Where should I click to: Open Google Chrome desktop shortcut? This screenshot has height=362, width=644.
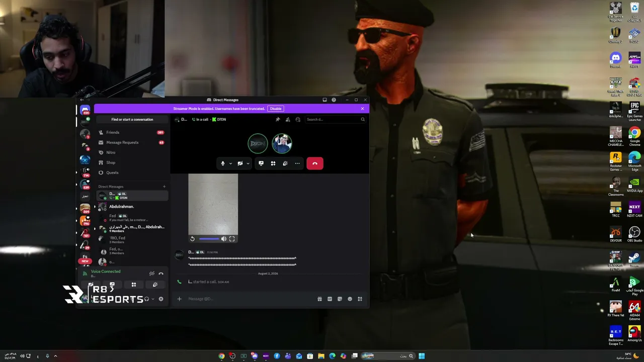point(634,137)
